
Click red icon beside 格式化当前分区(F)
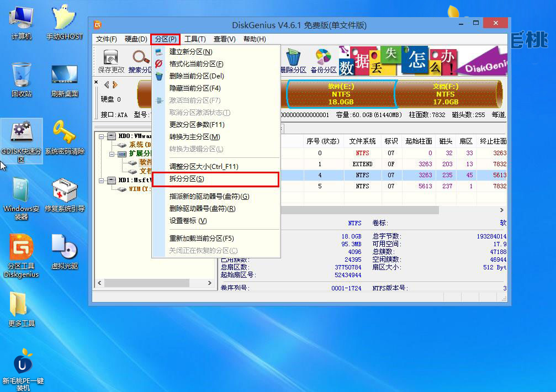(x=159, y=64)
